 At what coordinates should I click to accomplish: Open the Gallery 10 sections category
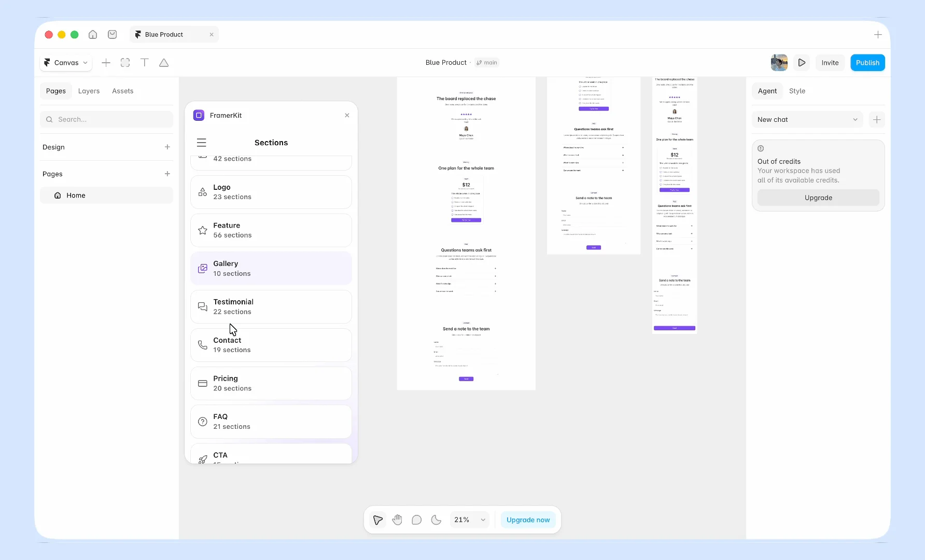[271, 269]
